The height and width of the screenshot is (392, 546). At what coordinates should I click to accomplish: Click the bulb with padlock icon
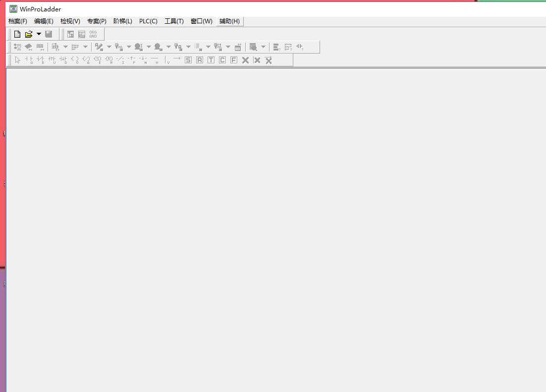coord(178,47)
